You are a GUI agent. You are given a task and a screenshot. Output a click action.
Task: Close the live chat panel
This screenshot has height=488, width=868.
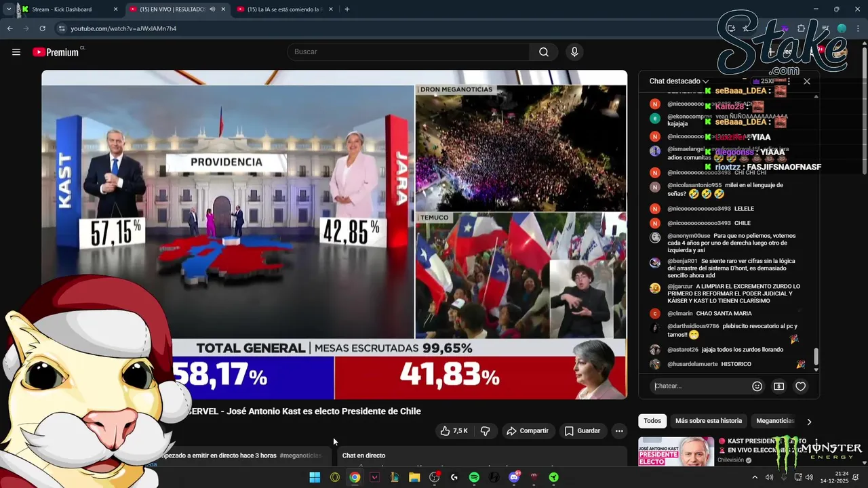(806, 81)
